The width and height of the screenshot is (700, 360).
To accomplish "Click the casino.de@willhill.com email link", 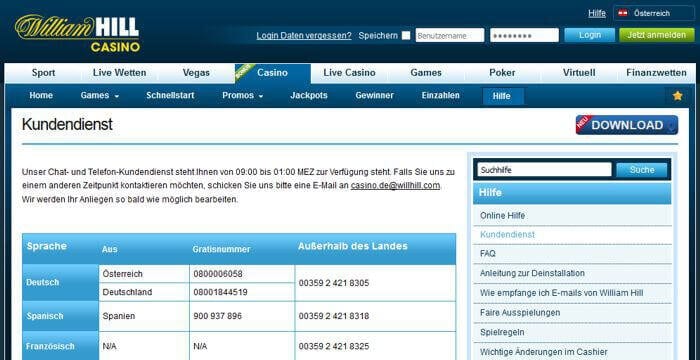I will (x=396, y=185).
